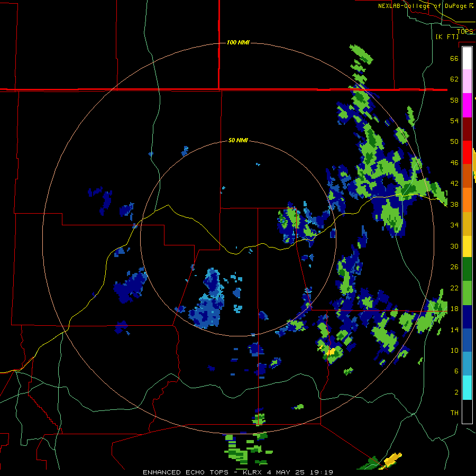Click the gold 38 kft legend swatch

[467, 224]
